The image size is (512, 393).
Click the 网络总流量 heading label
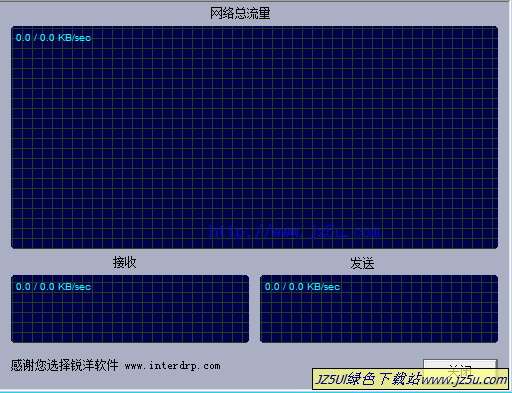pyautogui.click(x=240, y=14)
